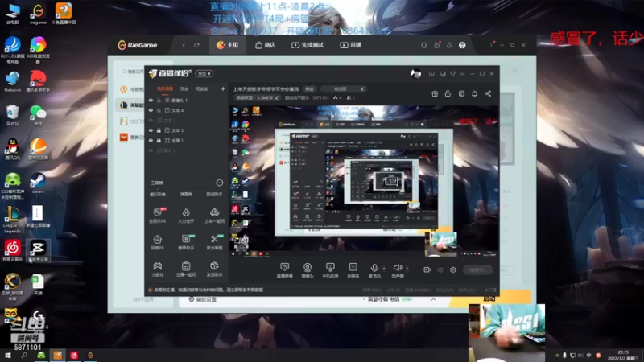Add a 多媒体 media source
Image resolution: width=644 pixels, height=362 pixels.
point(353,270)
